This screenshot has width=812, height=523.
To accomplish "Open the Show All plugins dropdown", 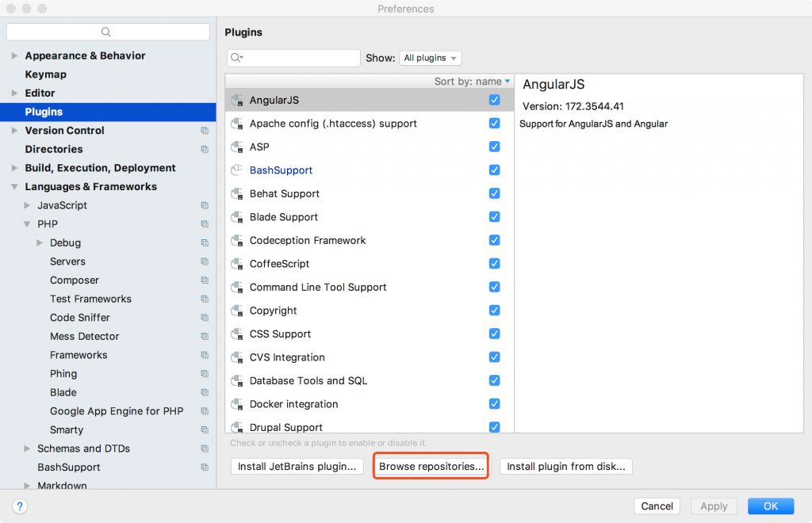I will pyautogui.click(x=430, y=58).
